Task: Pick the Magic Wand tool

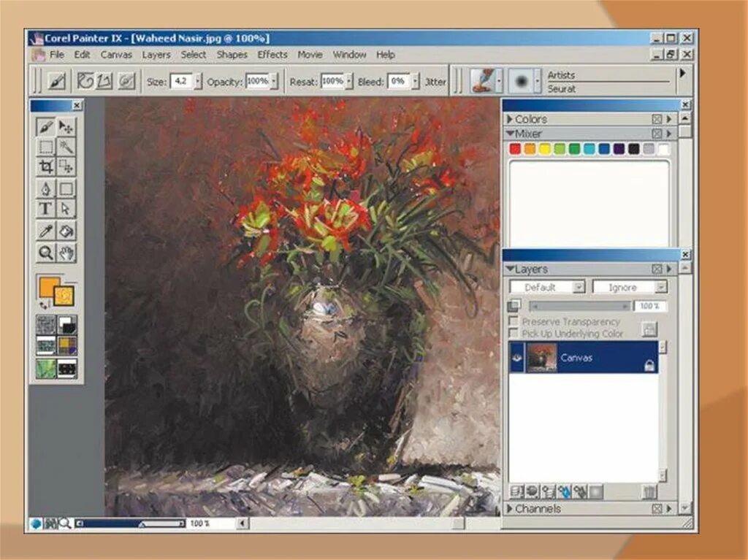Action: click(x=66, y=147)
